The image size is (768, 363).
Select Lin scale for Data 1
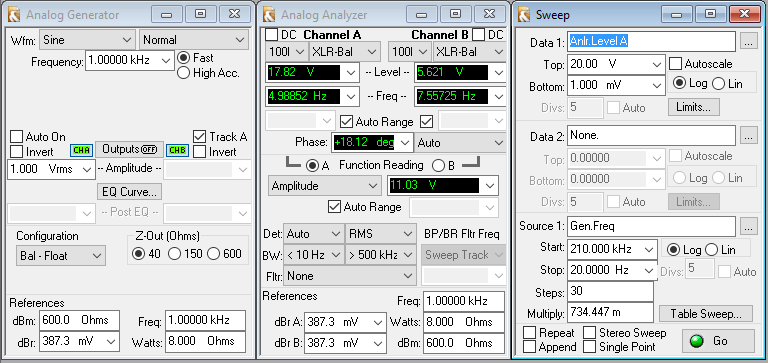pos(718,84)
